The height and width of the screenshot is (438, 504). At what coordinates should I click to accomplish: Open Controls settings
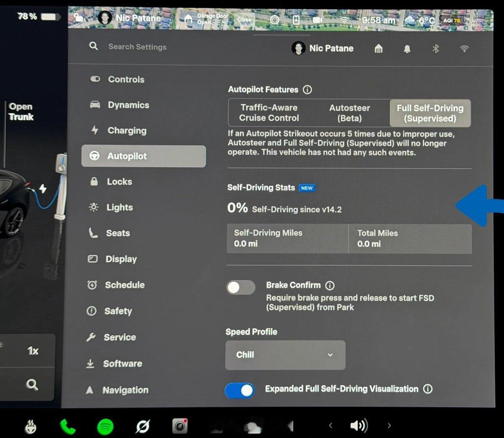point(143,79)
